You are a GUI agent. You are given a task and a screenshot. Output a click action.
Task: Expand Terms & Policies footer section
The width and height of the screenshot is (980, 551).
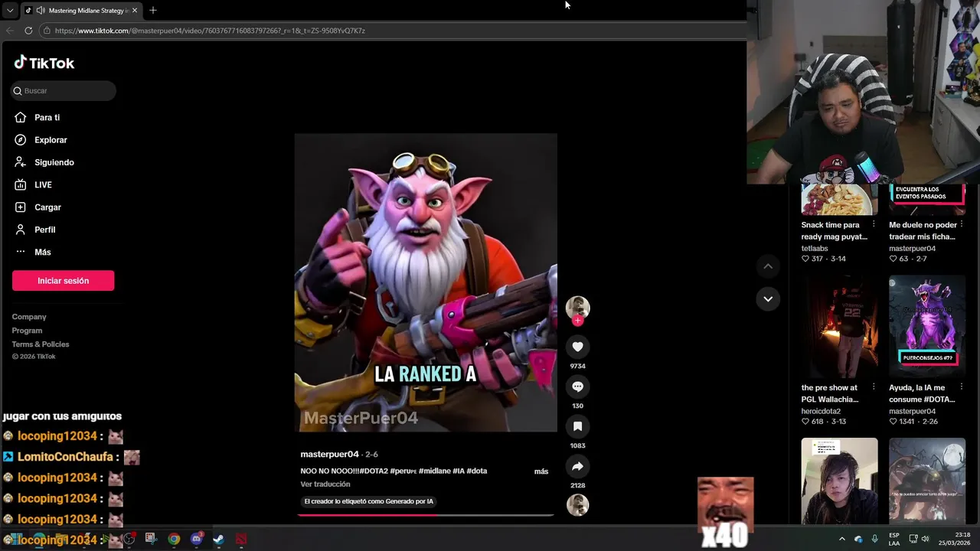41,344
